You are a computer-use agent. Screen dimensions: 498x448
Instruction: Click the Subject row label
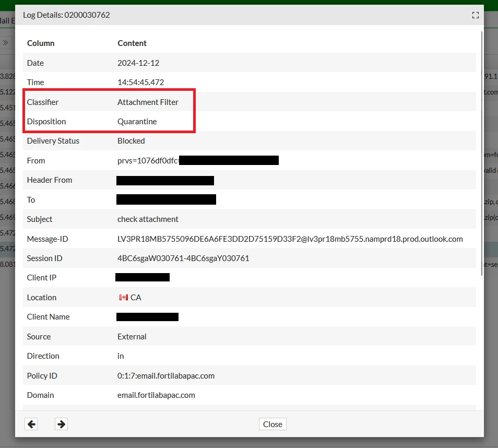pyautogui.click(x=40, y=219)
